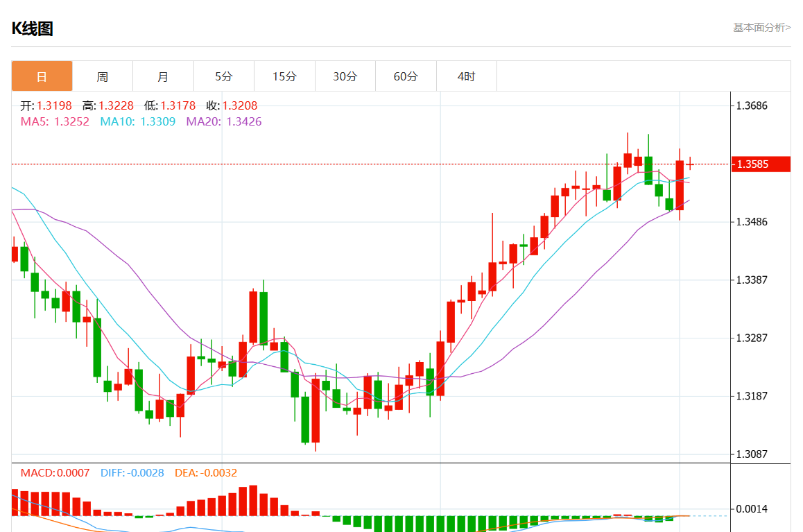
Task: Click the 1.3486 price axis label
Action: [752, 222]
